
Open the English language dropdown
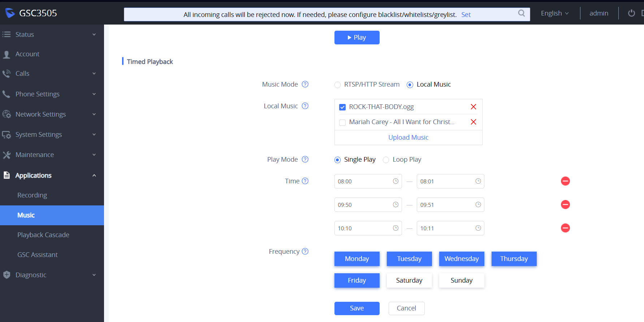554,13
